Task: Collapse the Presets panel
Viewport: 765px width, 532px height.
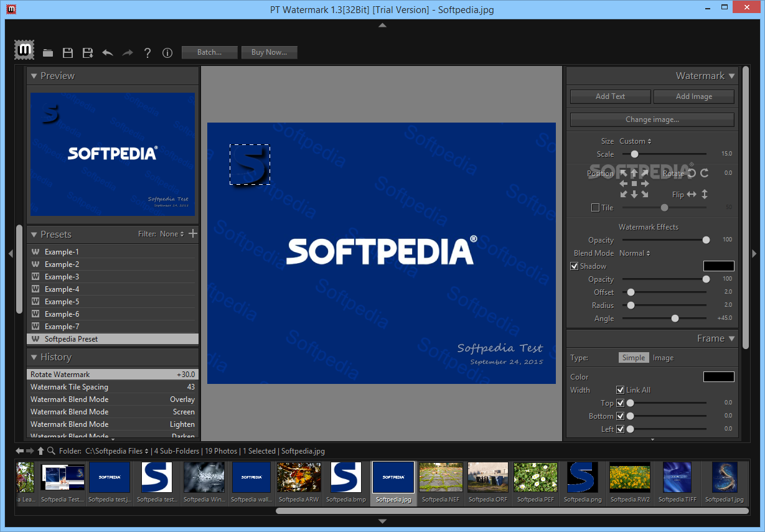Action: tap(34, 235)
